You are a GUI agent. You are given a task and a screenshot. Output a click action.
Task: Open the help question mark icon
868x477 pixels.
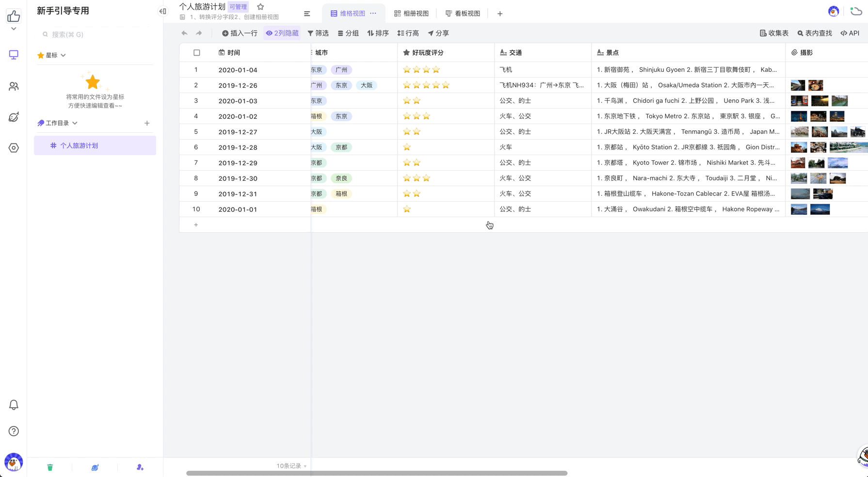pyautogui.click(x=14, y=431)
